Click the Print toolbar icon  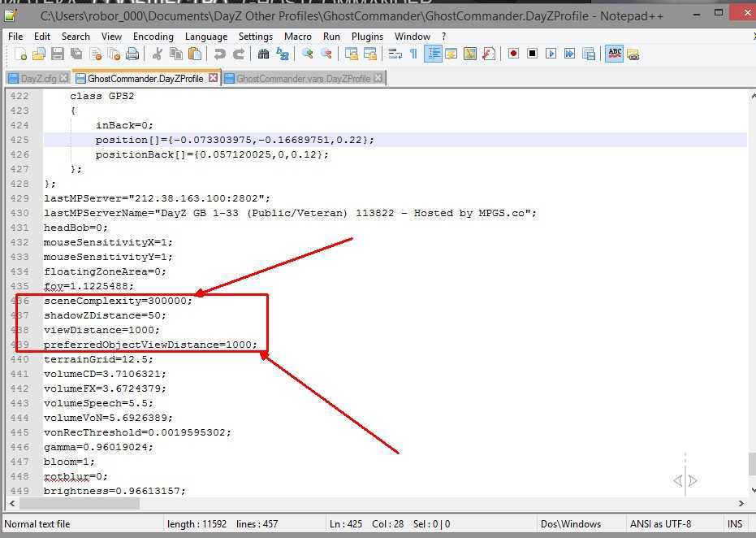coord(132,54)
